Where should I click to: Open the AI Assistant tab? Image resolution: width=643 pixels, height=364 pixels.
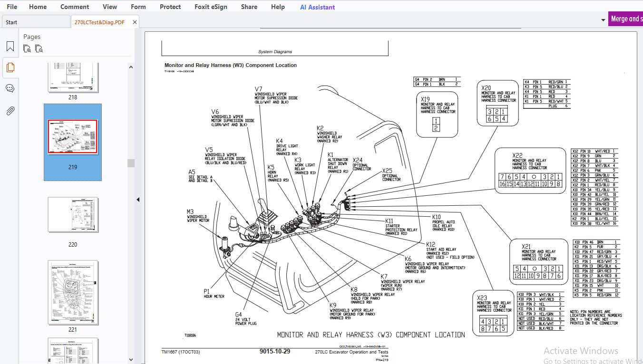(317, 7)
